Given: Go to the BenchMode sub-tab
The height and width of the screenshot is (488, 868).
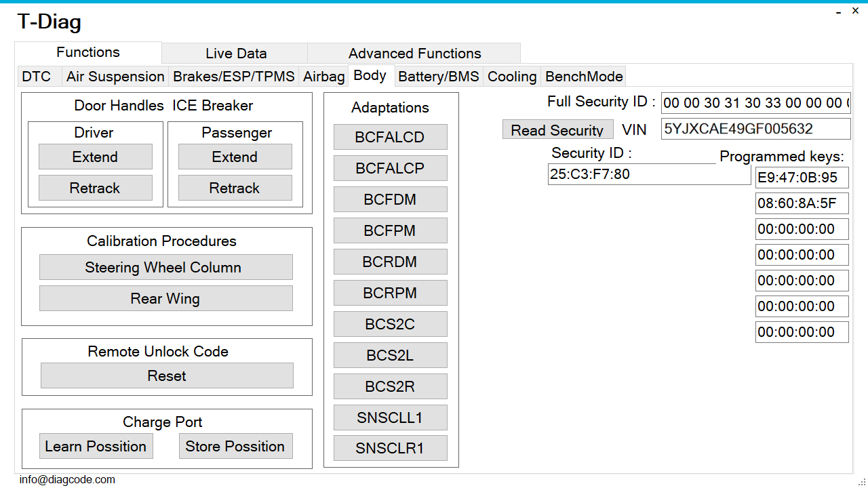Looking at the screenshot, I should click(x=584, y=77).
